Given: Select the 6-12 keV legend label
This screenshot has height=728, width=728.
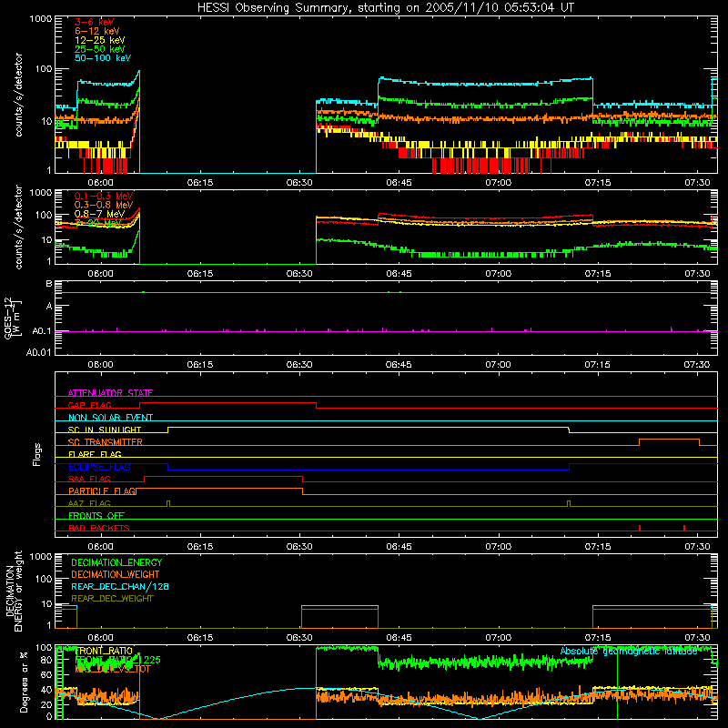Looking at the screenshot, I should pyautogui.click(x=97, y=31).
